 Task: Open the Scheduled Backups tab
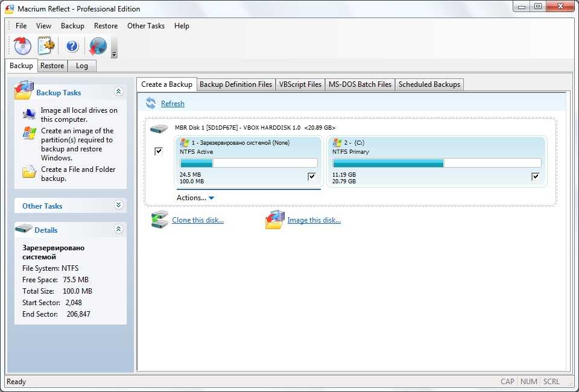(429, 84)
